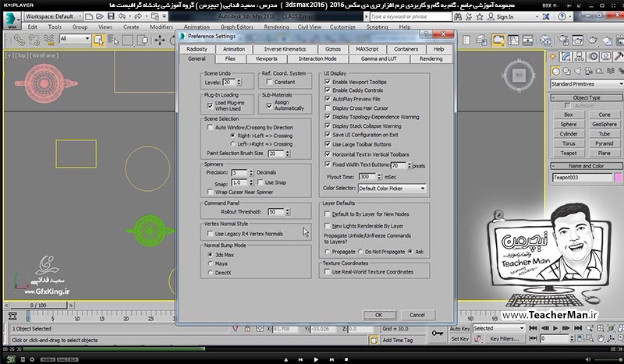Image resolution: width=624 pixels, height=364 pixels.
Task: Toggle Wrap Cursor Near Spinner checkbox
Action: point(210,192)
